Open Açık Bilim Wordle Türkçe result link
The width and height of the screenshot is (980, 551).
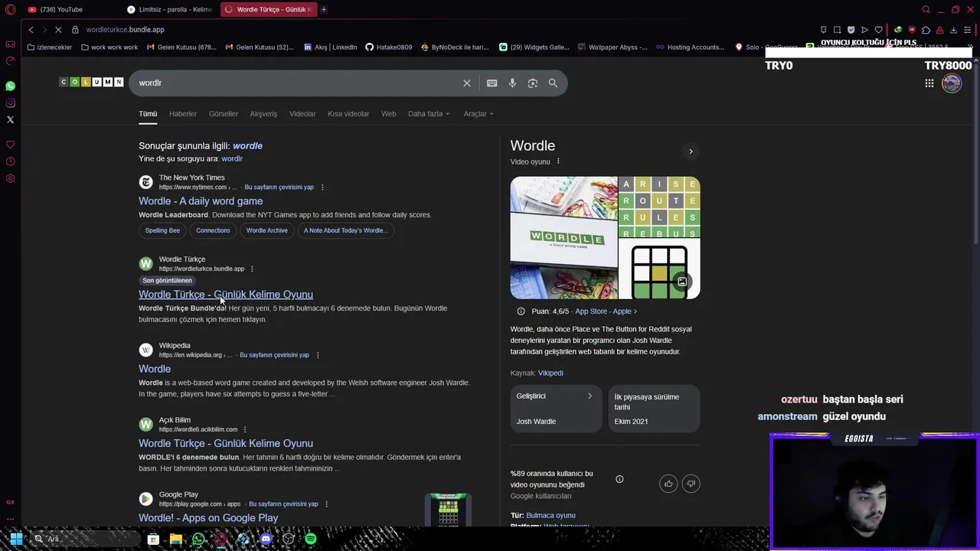226,443
